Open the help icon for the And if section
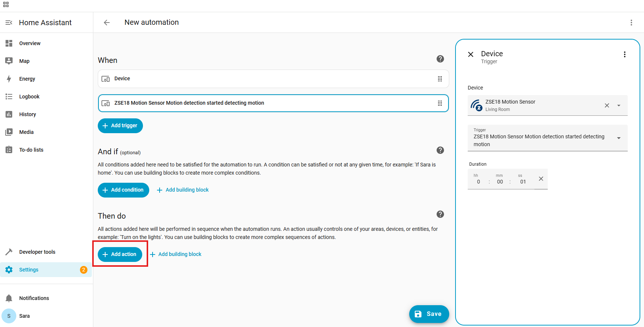644x327 pixels. [440, 150]
